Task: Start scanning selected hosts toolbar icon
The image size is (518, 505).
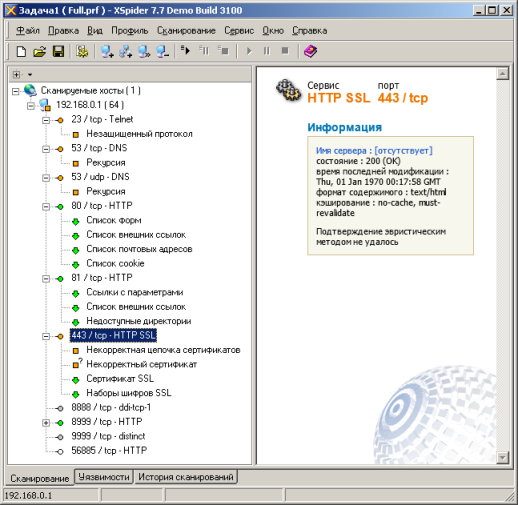Action: point(185,51)
